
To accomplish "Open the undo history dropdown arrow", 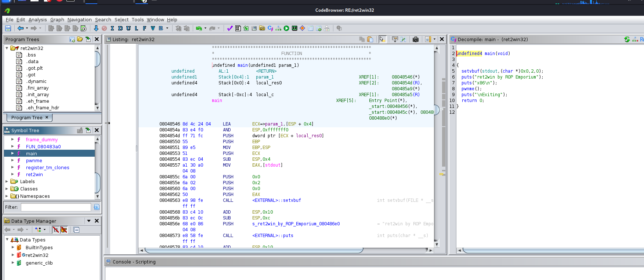I will point(205,28).
